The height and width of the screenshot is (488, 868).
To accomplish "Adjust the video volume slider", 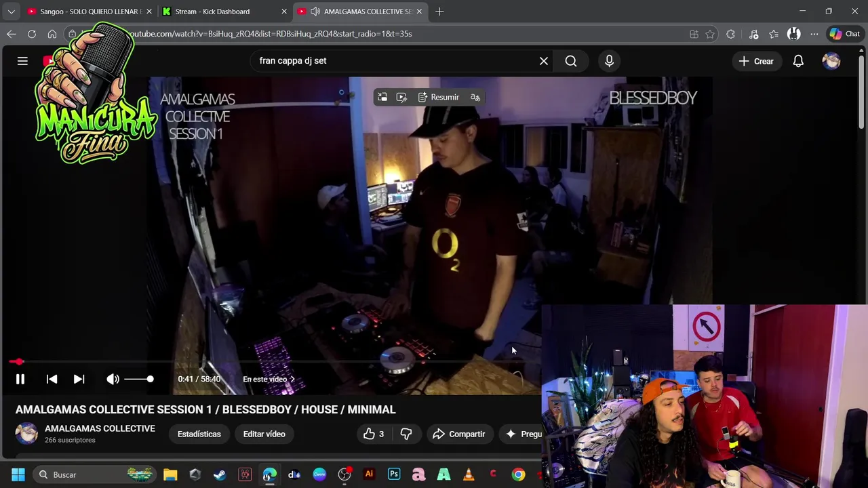I will click(x=138, y=380).
